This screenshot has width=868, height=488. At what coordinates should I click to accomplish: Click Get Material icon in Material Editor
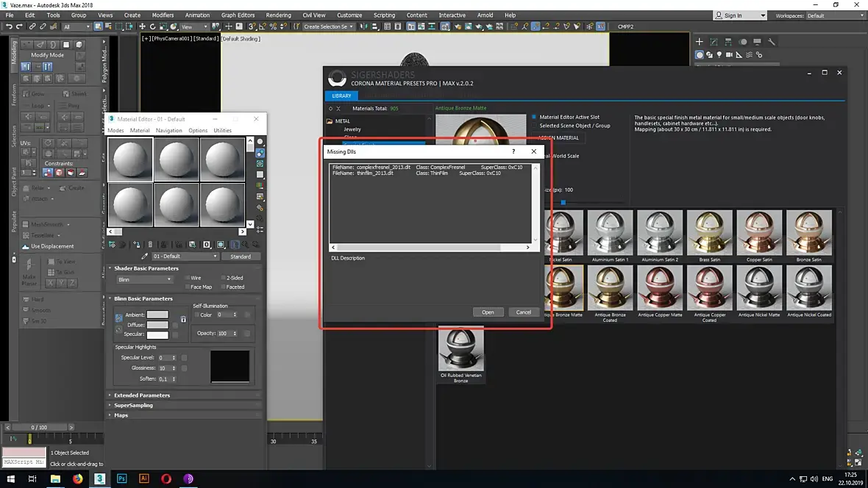112,245
